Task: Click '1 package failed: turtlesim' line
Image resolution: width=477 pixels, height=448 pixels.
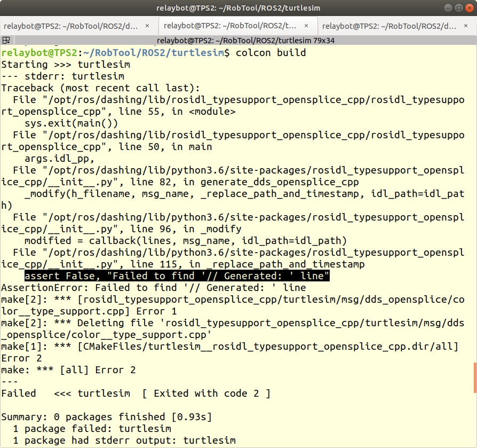Action: [x=92, y=429]
